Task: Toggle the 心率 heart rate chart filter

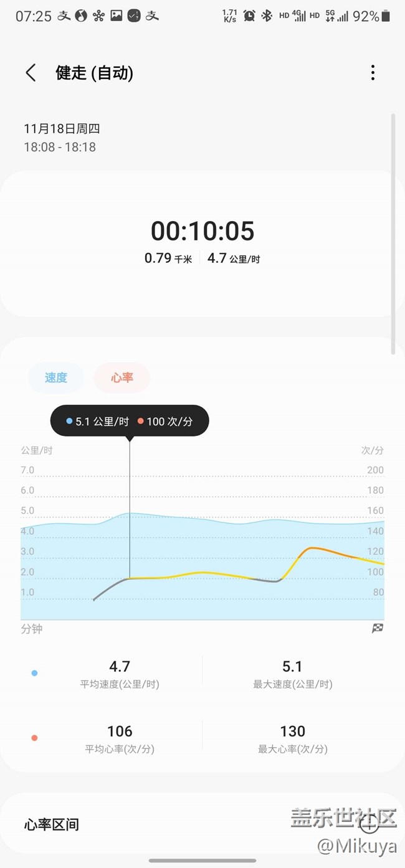Action: pyautogui.click(x=122, y=377)
